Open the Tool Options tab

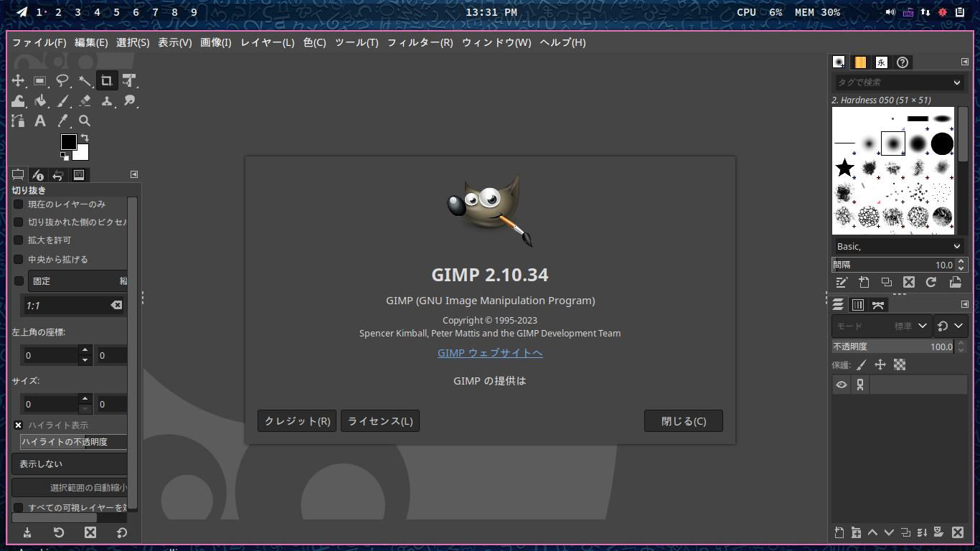[19, 174]
